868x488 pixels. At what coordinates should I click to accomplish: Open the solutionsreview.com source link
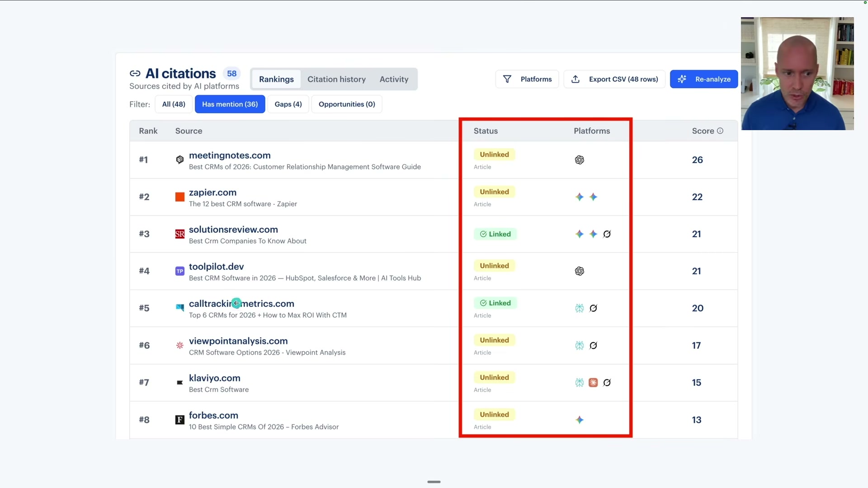233,230
